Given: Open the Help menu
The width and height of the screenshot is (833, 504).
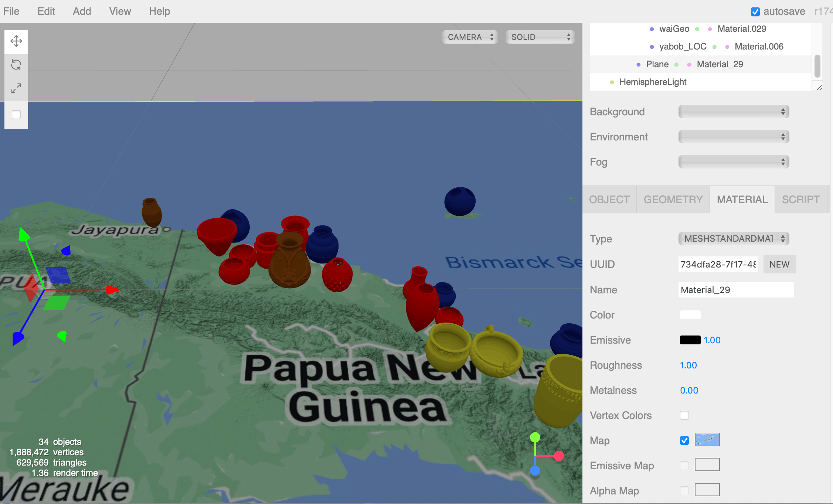Looking at the screenshot, I should (x=160, y=11).
